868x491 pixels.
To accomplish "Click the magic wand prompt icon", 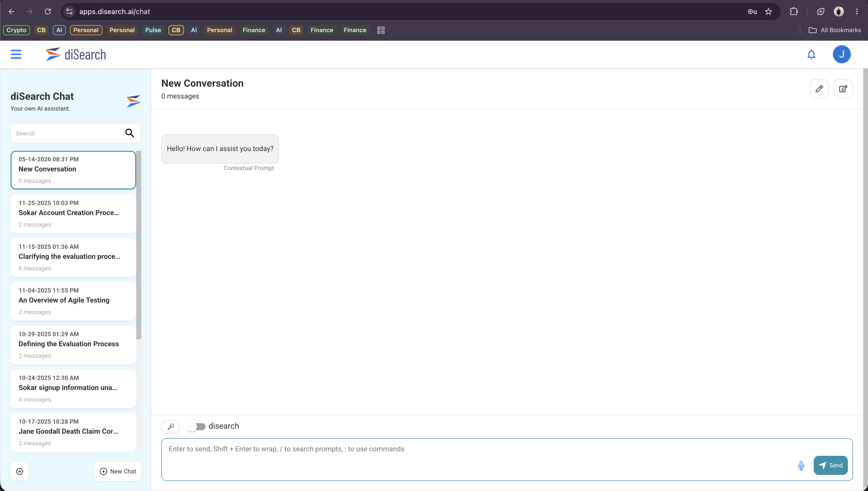I will tap(171, 426).
